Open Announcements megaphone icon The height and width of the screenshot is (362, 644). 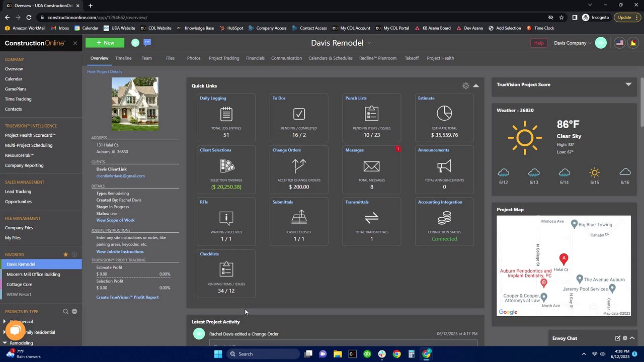(x=444, y=166)
